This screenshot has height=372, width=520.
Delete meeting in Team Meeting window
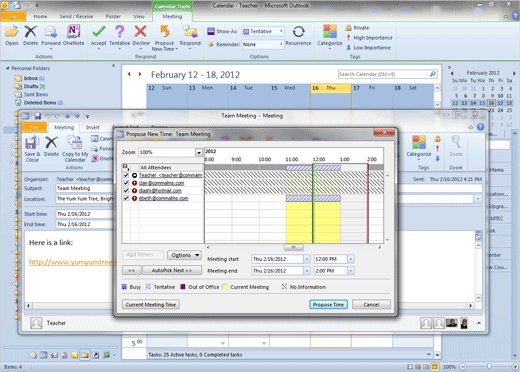51,147
